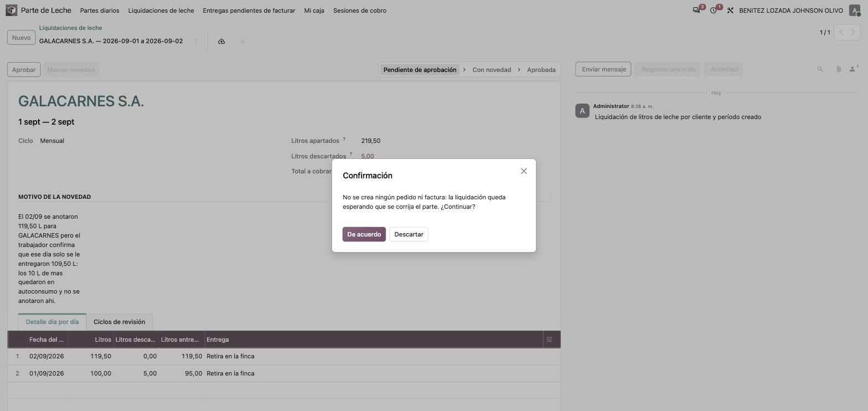Image resolution: width=868 pixels, height=411 pixels.
Task: Confirm with the De acuerdo button
Action: 364,234
